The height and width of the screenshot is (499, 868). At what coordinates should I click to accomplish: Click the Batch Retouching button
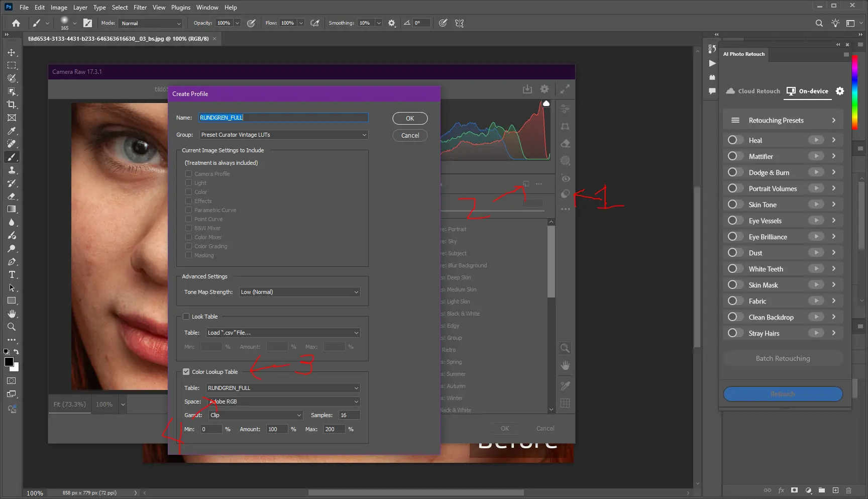783,358
